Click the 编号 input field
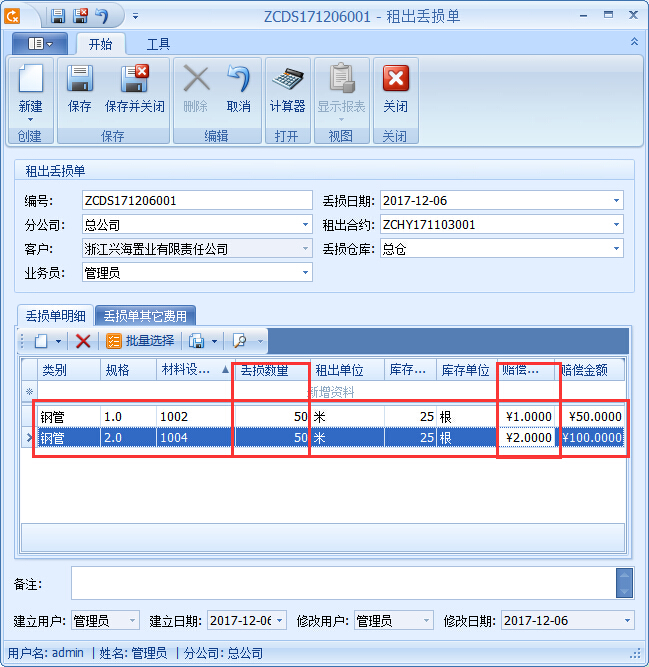This screenshot has width=649, height=667. point(197,200)
